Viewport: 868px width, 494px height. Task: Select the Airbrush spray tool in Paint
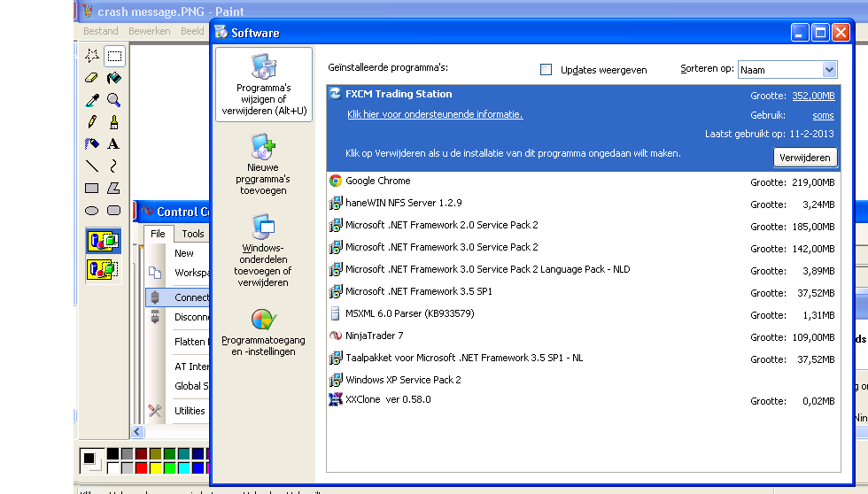(92, 144)
